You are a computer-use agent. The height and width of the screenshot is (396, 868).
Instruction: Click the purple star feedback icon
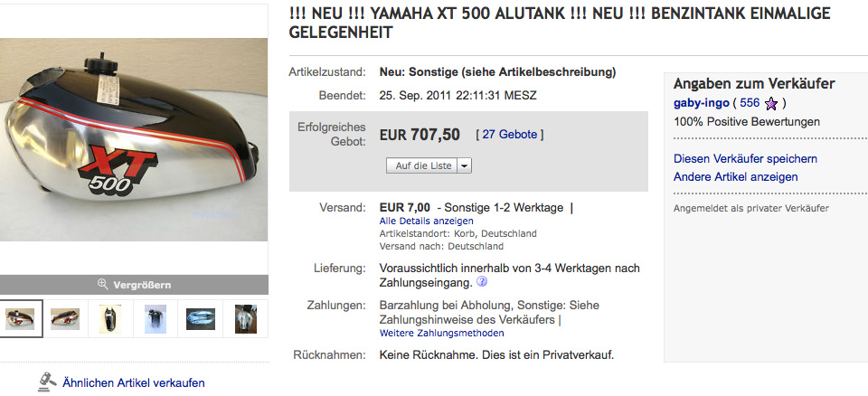770,104
